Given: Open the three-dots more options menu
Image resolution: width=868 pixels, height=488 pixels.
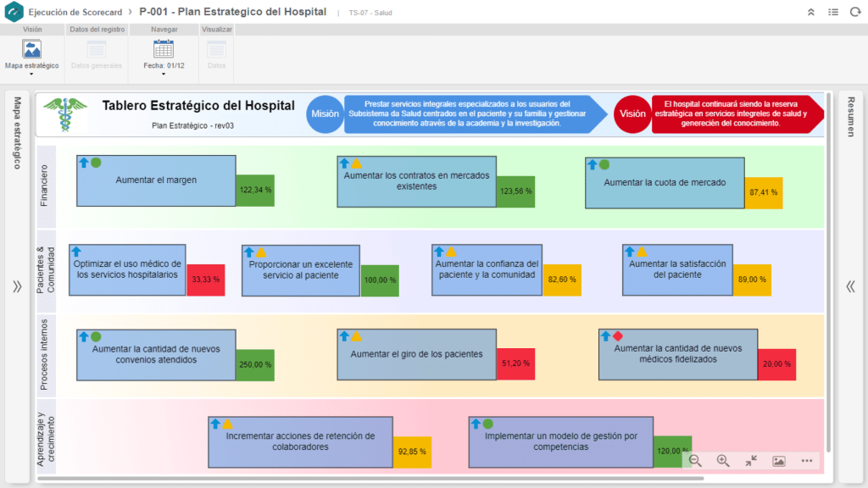Looking at the screenshot, I should click(807, 461).
